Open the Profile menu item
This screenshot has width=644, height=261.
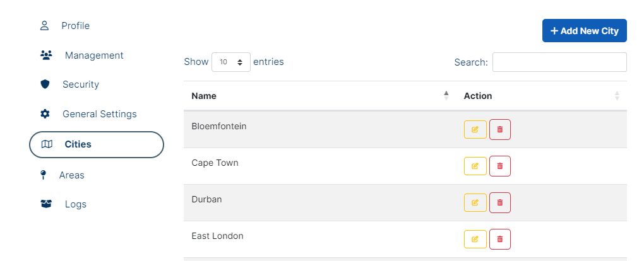75,26
